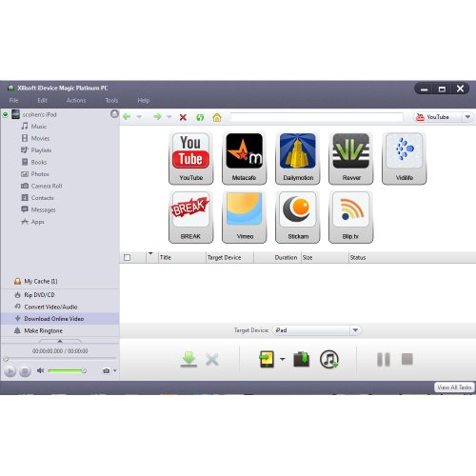The width and height of the screenshot is (476, 476).
Task: Open the Metacafe site tile
Action: (x=244, y=158)
